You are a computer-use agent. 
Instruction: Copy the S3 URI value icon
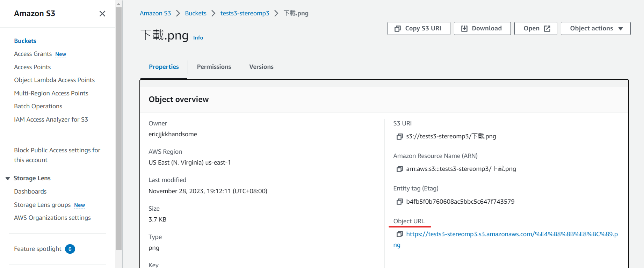[399, 137]
